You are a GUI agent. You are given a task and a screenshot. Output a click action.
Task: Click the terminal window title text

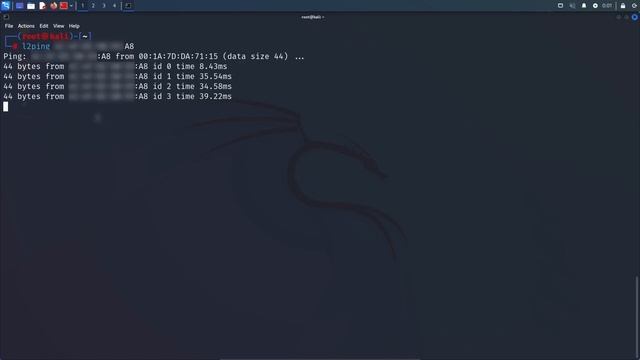coord(313,17)
